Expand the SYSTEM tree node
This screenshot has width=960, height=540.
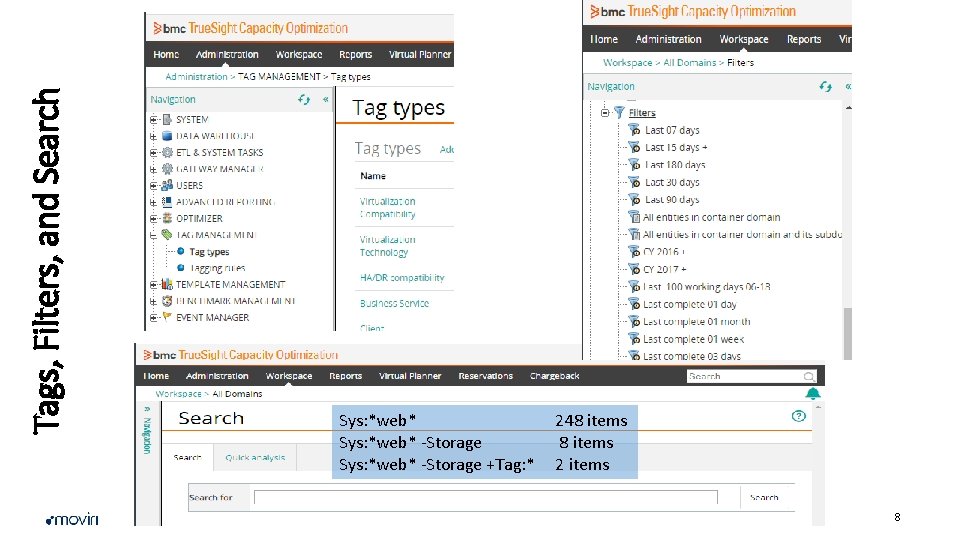pos(154,119)
